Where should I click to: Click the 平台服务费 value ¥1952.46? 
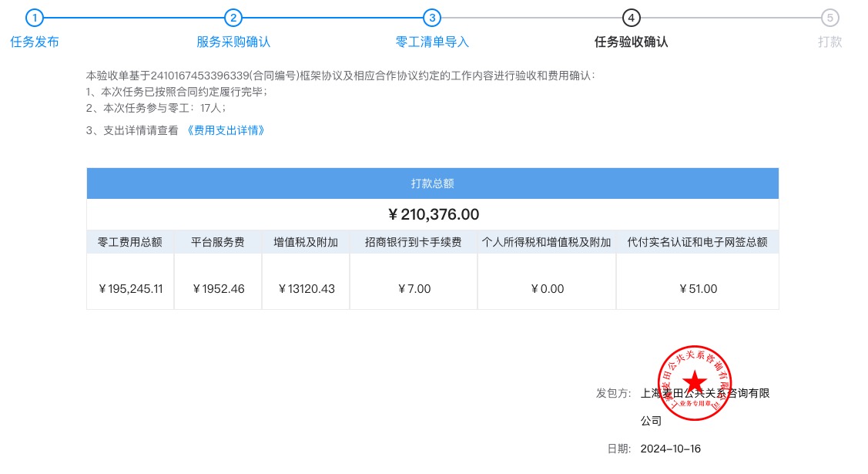tap(218, 289)
